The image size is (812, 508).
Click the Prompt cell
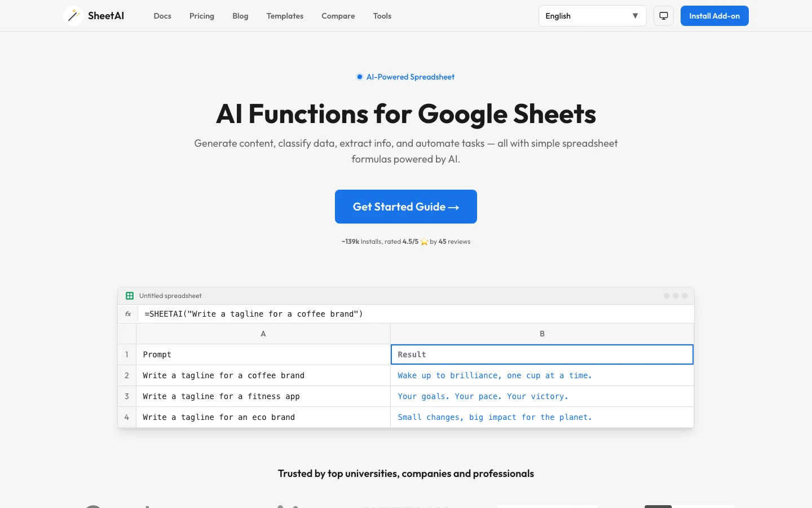263,354
